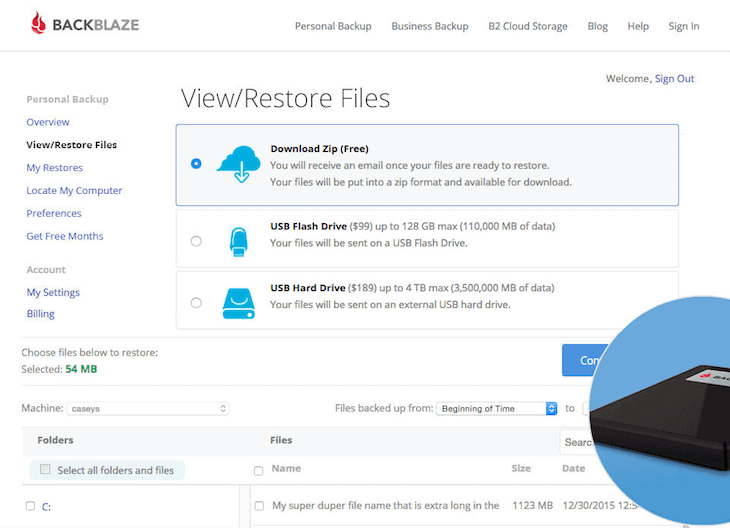Click the Search input field

[x=575, y=442]
